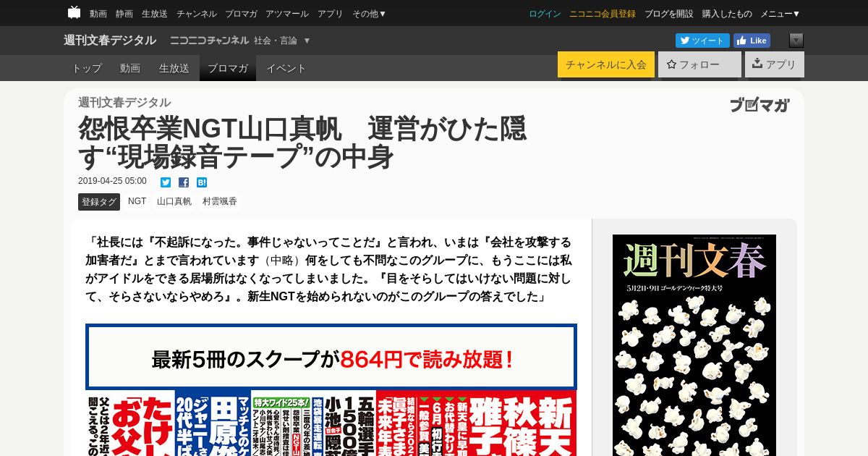Viewport: 868px width, 456px height.
Task: Click the ☆フォロー button
Action: pos(699,64)
